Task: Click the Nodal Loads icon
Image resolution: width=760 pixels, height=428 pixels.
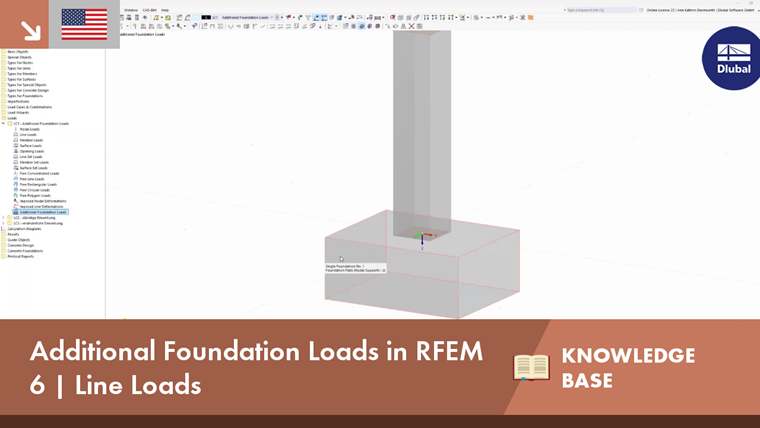Action: click(x=16, y=129)
